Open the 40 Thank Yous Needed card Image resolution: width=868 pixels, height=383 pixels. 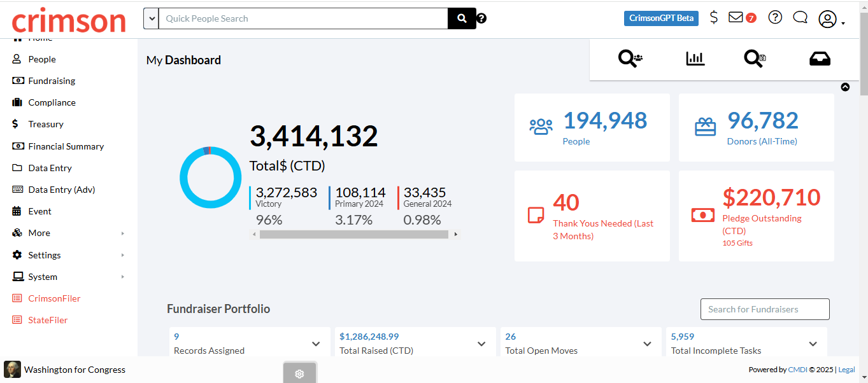pyautogui.click(x=592, y=216)
